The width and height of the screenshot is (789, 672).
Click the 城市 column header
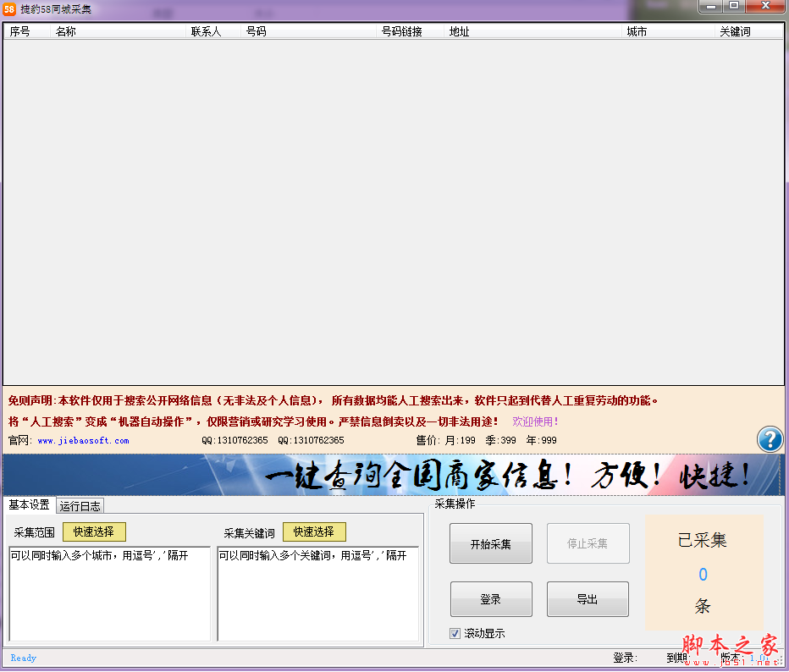click(x=637, y=32)
